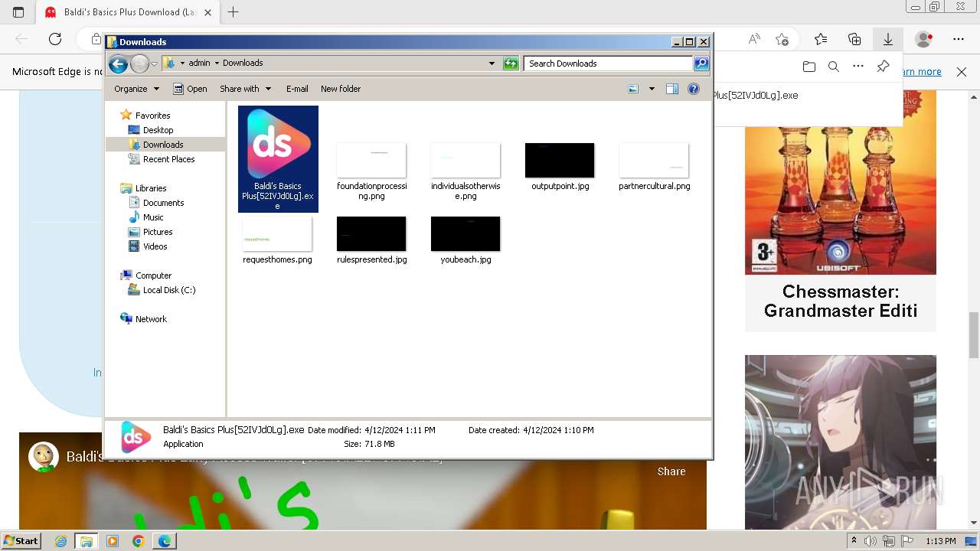Viewport: 980px width, 551px height.
Task: Dismiss the Microsoft Edge notification bar
Action: pos(962,72)
